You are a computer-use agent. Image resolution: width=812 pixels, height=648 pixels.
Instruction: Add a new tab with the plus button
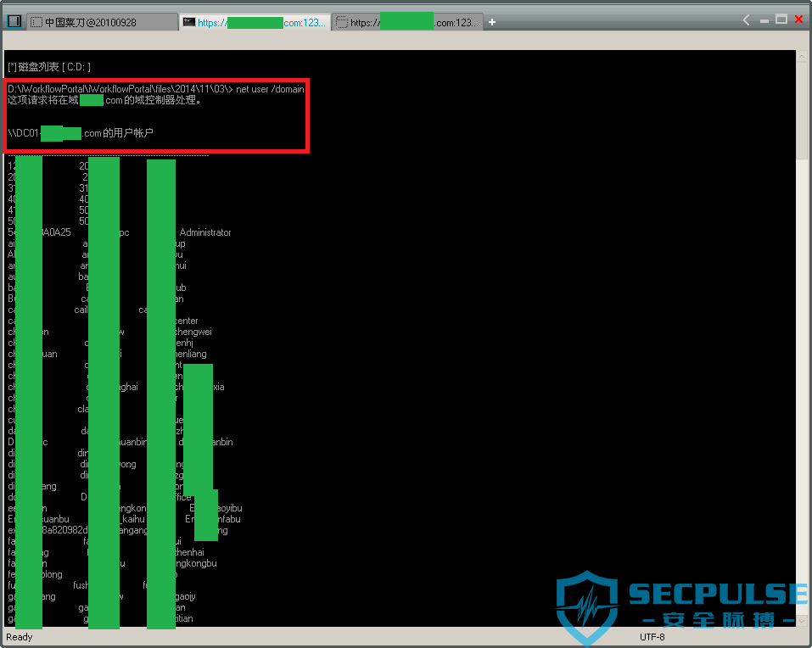point(492,22)
